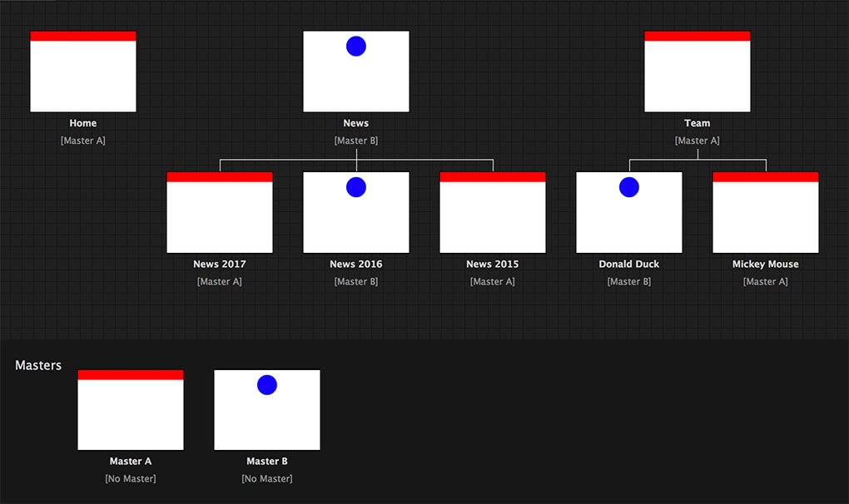Click the "Donald Duck" page name
The width and height of the screenshot is (849, 504).
628,264
